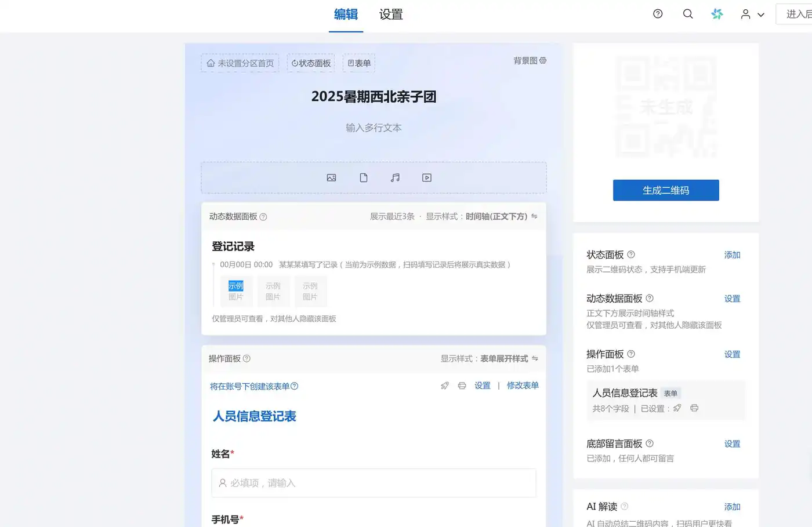Add AI 解读 via 添加
This screenshot has height=527, width=812.
click(x=732, y=507)
